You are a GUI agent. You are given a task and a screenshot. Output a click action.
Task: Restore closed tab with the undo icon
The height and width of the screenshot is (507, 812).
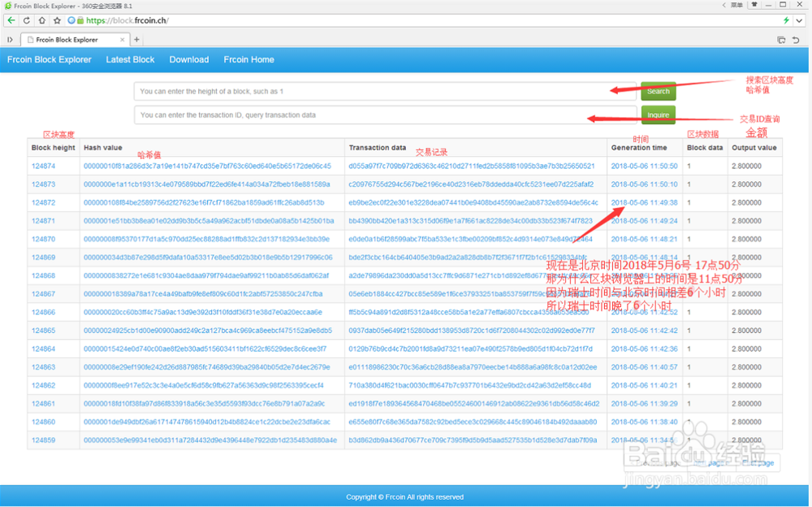click(796, 40)
